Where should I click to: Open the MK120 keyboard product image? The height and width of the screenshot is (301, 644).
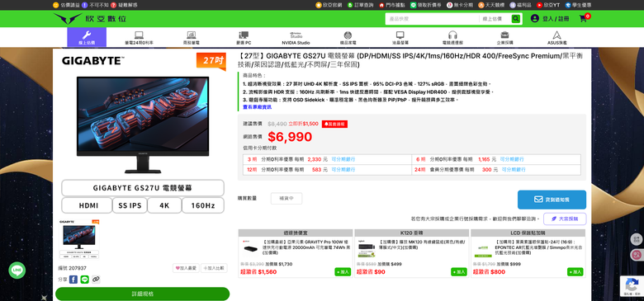(x=367, y=248)
